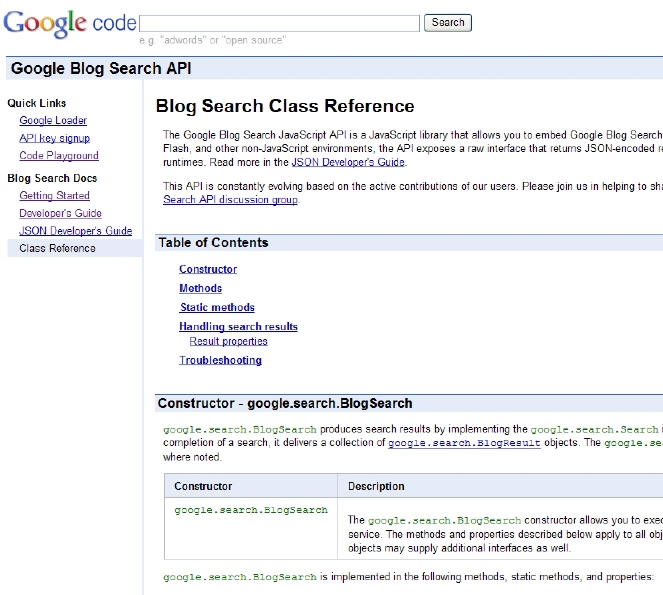Click the Constructor - google.search.BlogSearch heading
This screenshot has height=595, width=663.
(285, 403)
